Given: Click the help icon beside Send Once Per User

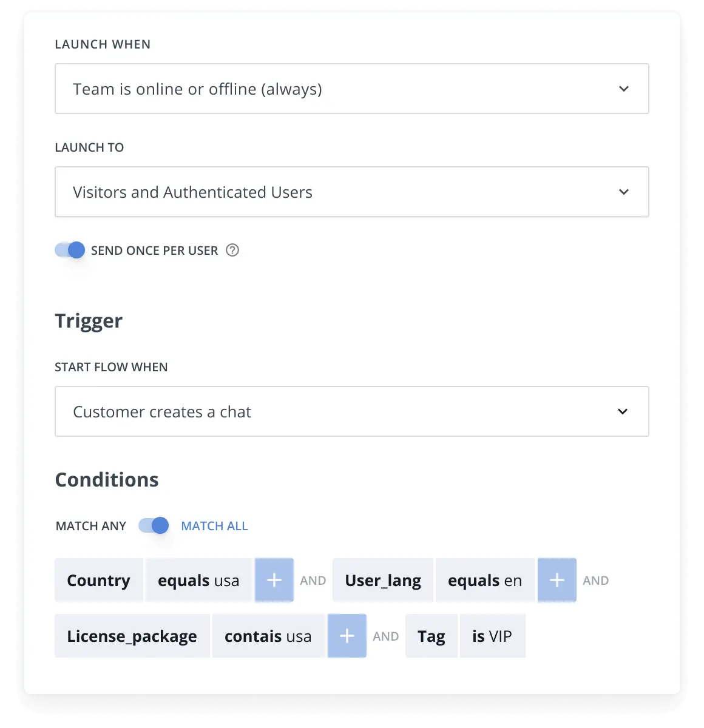Looking at the screenshot, I should click(x=232, y=250).
